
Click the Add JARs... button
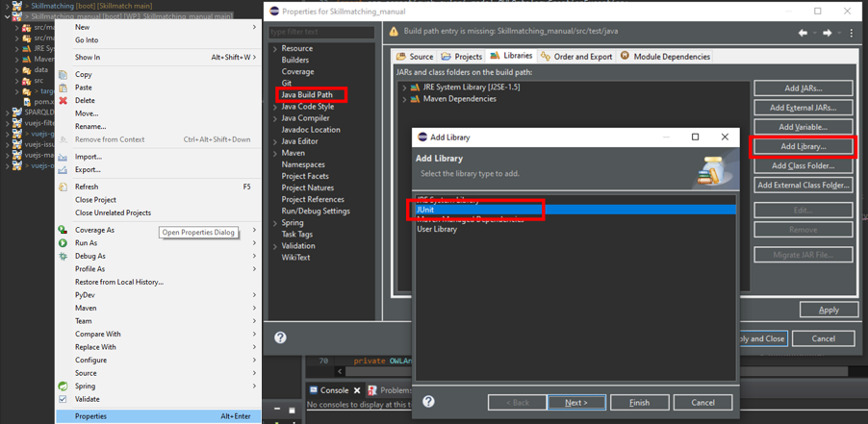(x=803, y=88)
